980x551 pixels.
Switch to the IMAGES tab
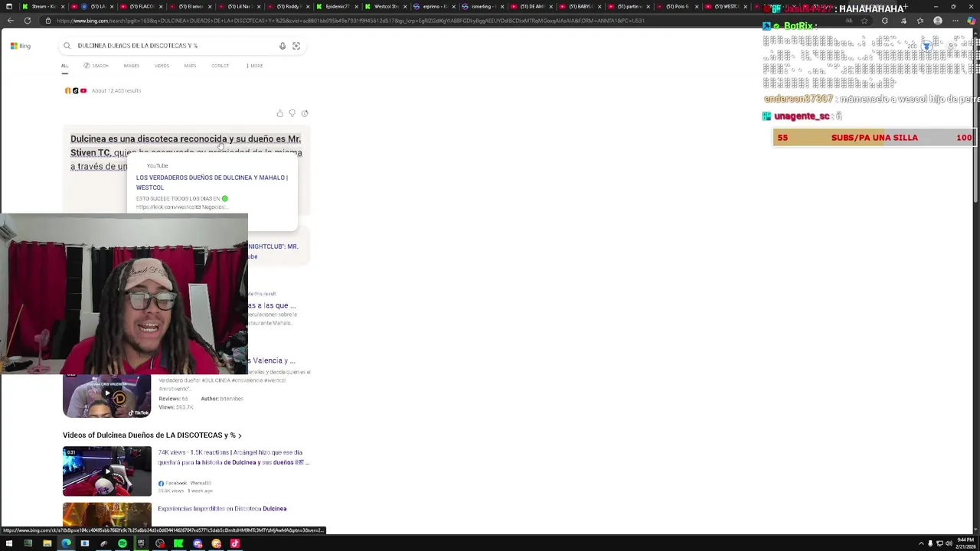click(x=132, y=66)
